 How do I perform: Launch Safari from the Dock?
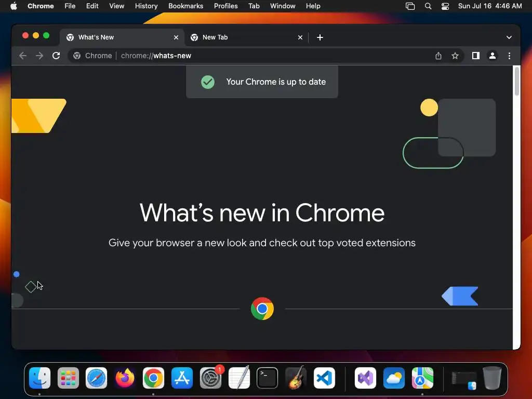pos(96,378)
